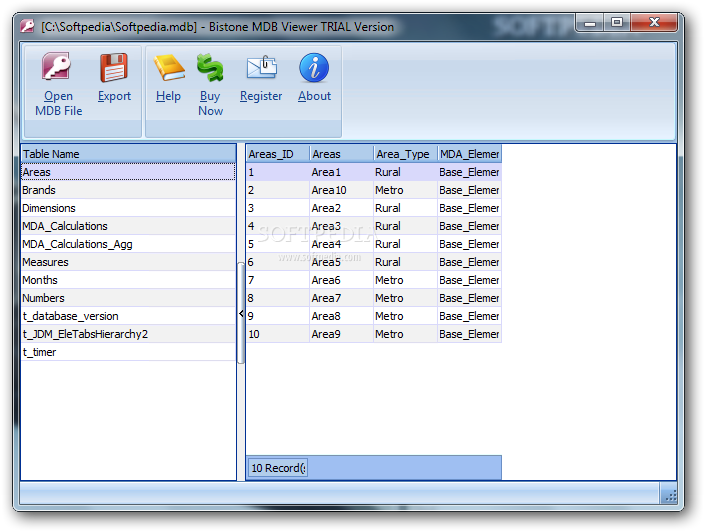Select the Brands table

[x=128, y=190]
